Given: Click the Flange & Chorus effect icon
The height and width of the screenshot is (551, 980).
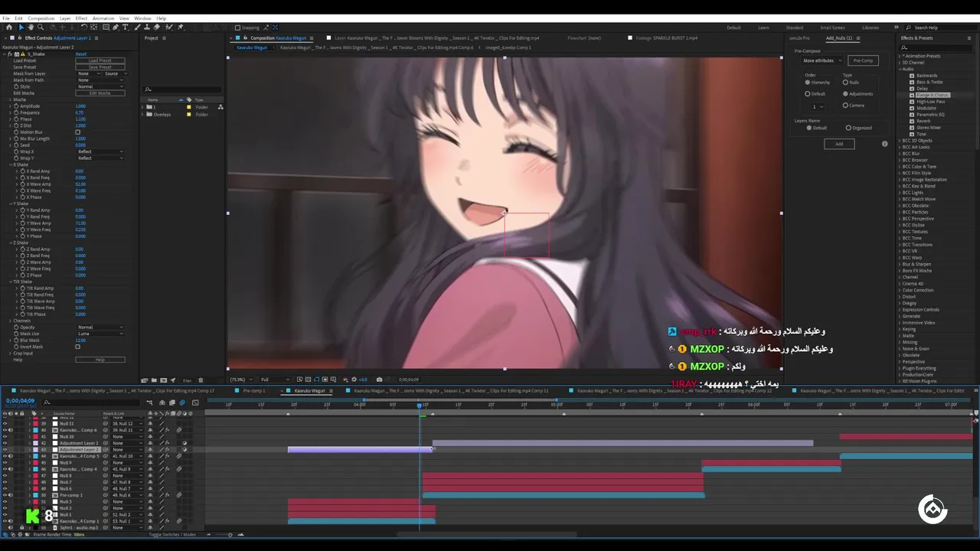Looking at the screenshot, I should point(912,95).
